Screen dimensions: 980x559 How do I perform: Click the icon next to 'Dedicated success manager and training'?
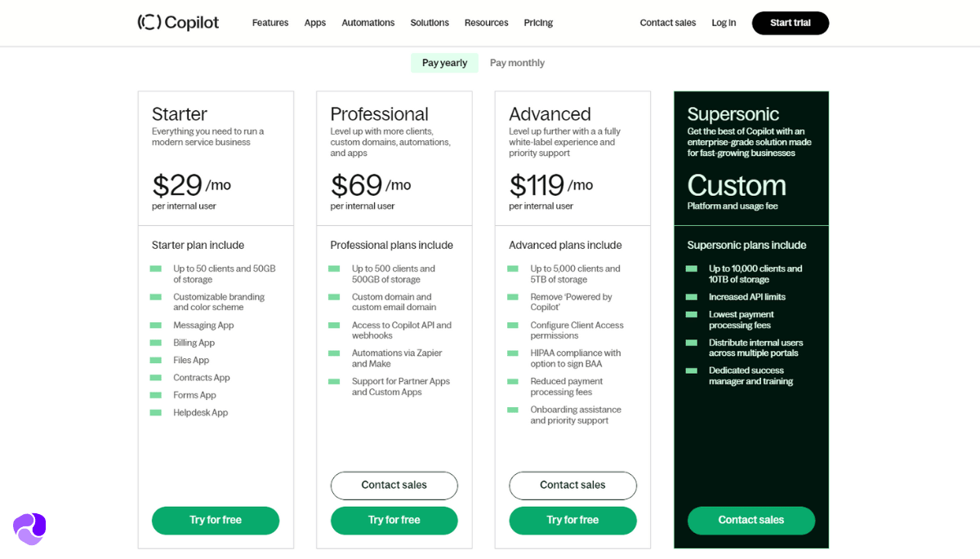pos(690,370)
